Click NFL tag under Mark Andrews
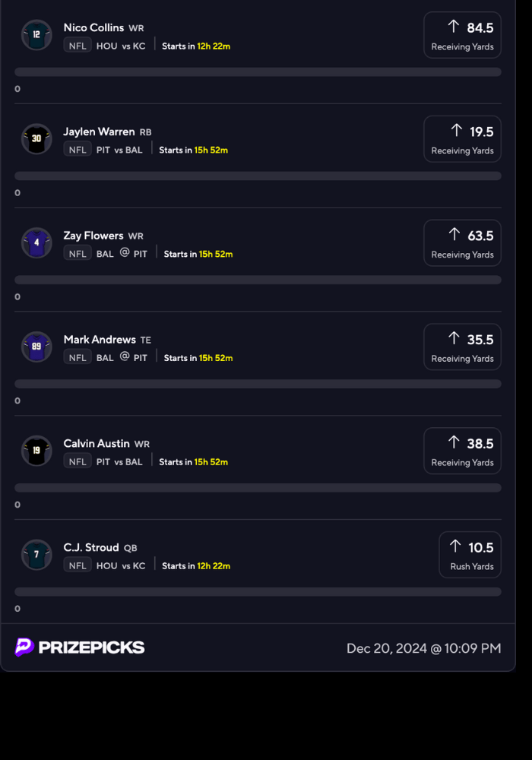532x760 pixels. click(x=78, y=358)
